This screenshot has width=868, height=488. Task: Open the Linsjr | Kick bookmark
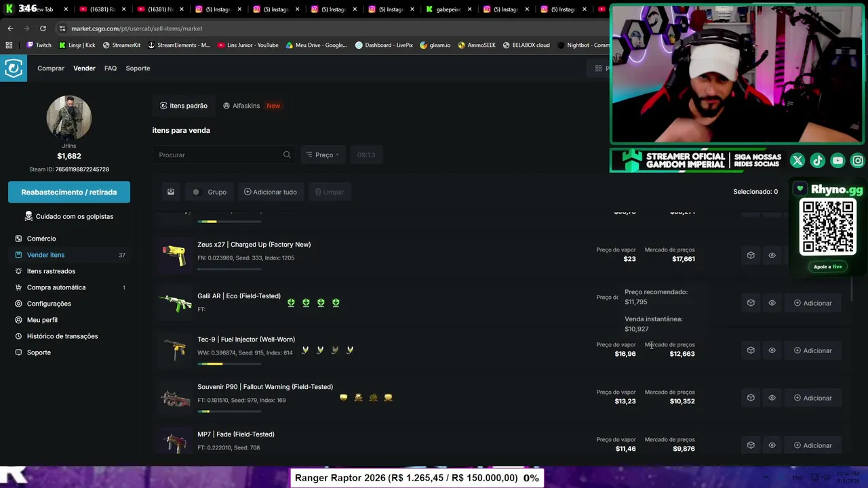77,45
